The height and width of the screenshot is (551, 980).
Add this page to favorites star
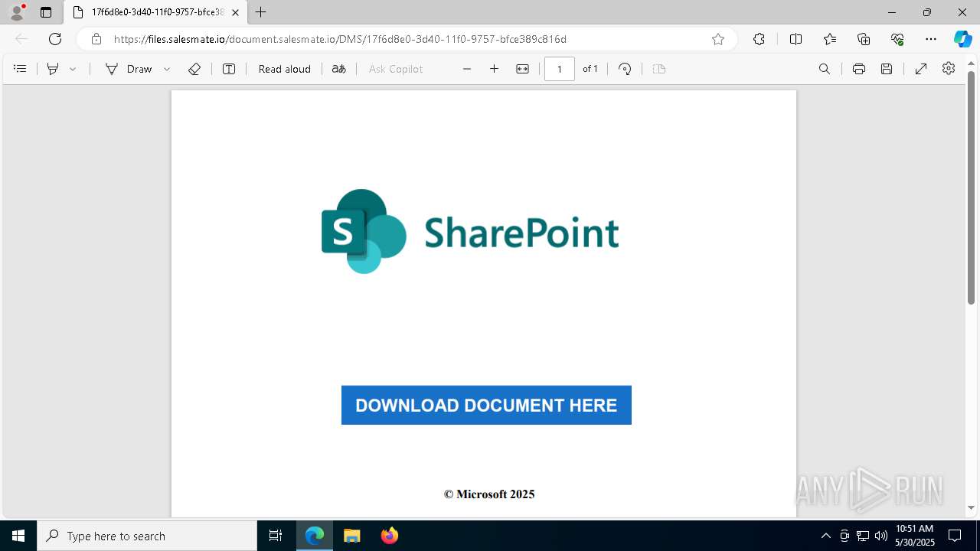click(718, 39)
